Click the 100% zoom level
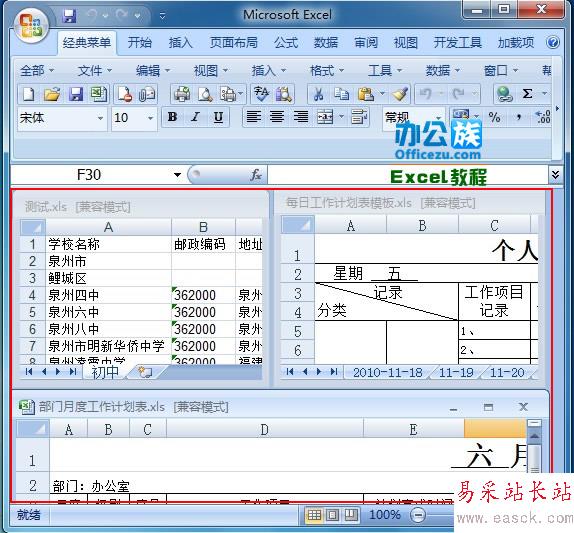This screenshot has height=533, width=574. pos(385,515)
